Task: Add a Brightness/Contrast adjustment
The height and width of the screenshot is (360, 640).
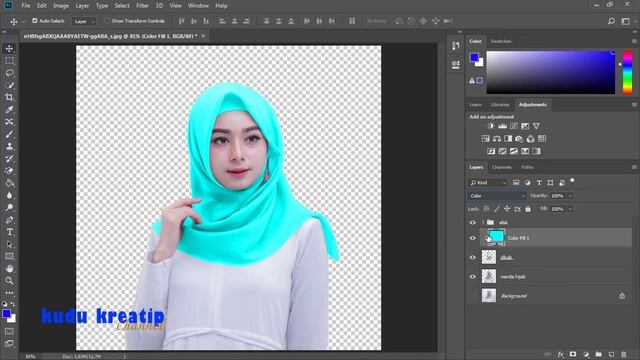Action: tap(491, 126)
